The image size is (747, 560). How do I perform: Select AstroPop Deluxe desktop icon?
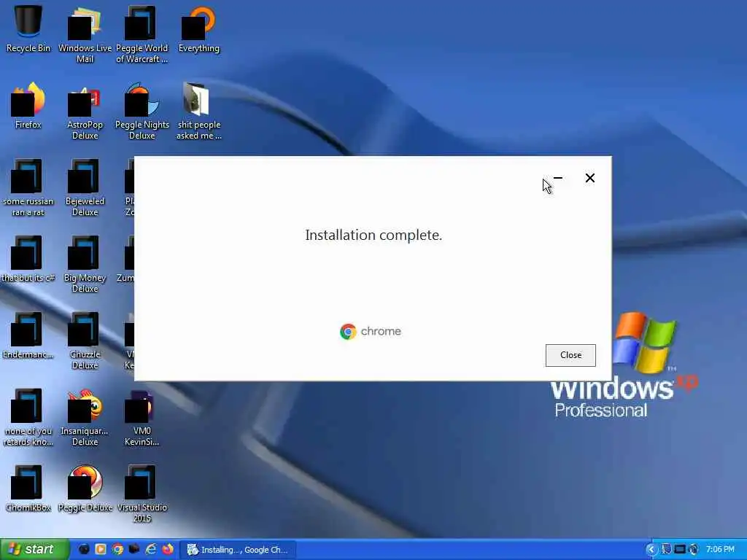[85, 112]
